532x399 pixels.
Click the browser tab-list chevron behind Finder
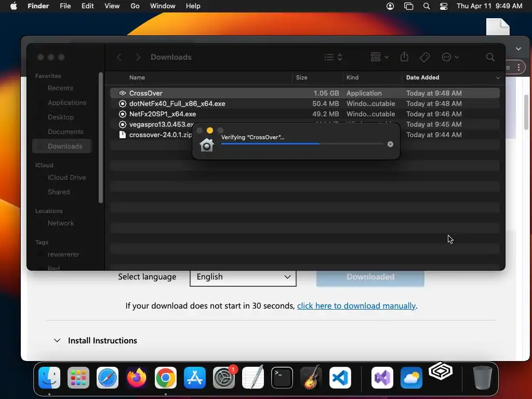pos(518,48)
